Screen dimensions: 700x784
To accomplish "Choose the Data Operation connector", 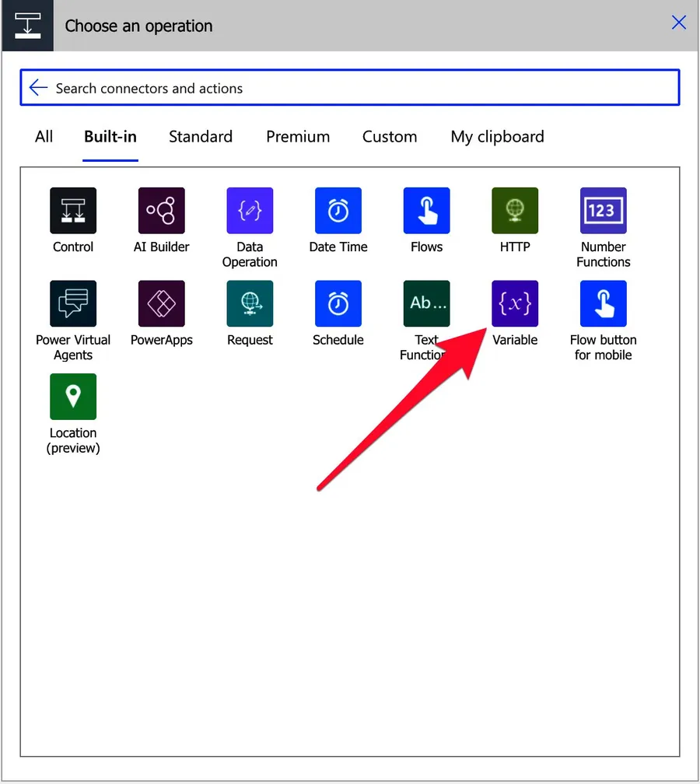I will tap(250, 211).
